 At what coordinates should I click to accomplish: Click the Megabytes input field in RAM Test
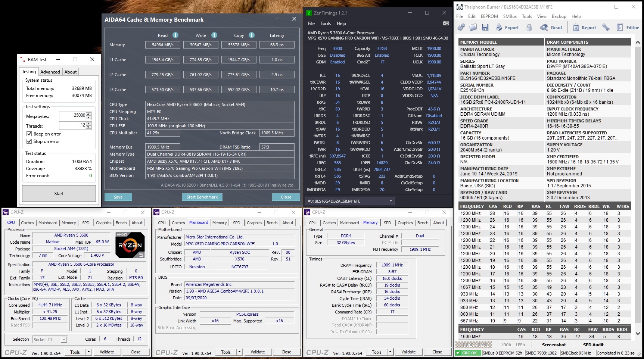click(72, 116)
